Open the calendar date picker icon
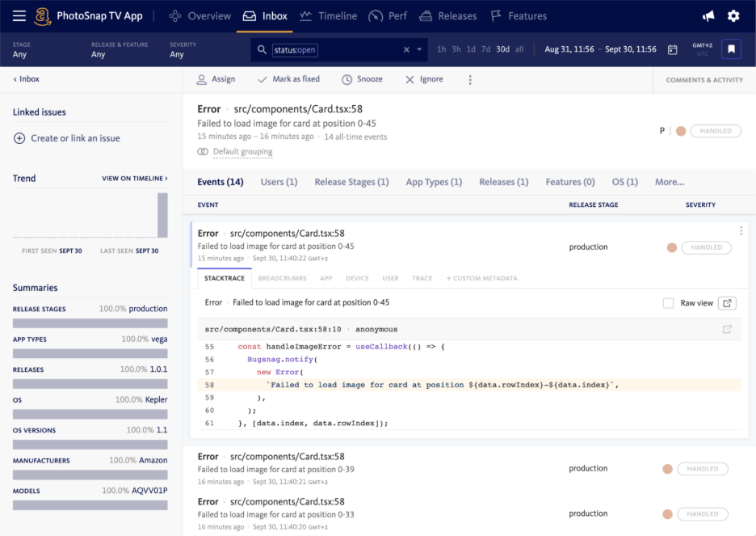The height and width of the screenshot is (536, 756). (673, 49)
